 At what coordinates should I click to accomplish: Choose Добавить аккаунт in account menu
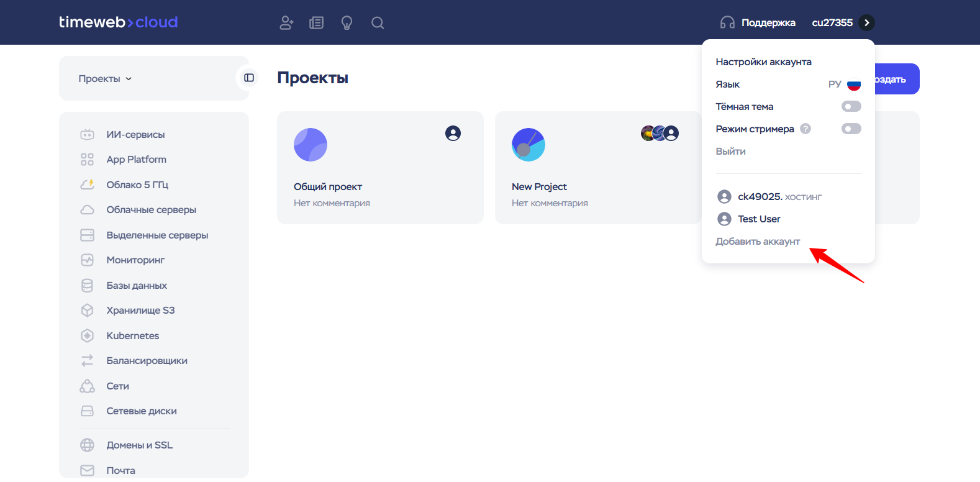tap(758, 242)
